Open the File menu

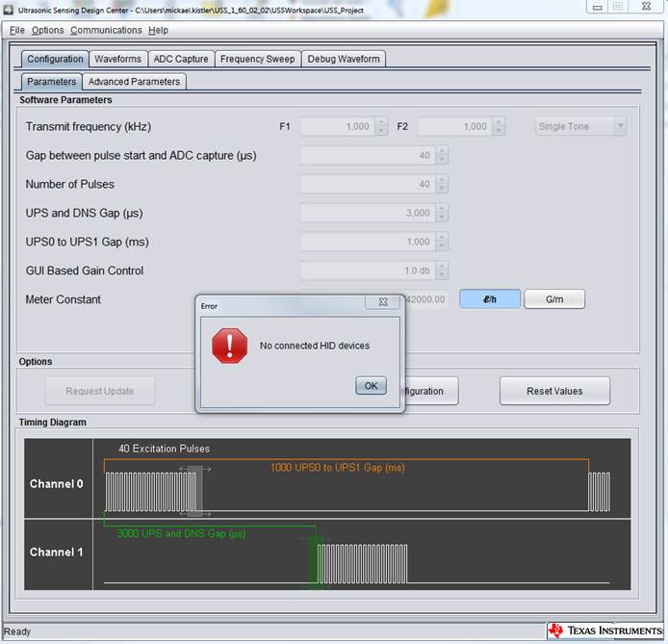17,30
